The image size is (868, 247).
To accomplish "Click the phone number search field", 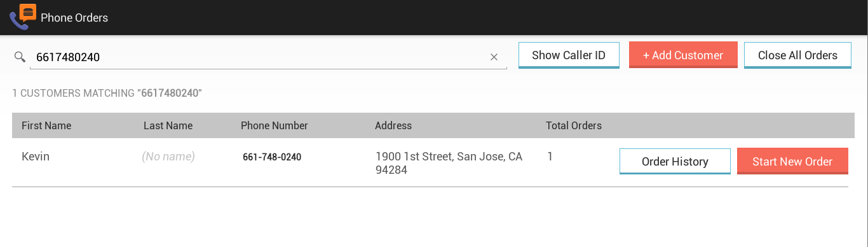I will pyautogui.click(x=268, y=57).
